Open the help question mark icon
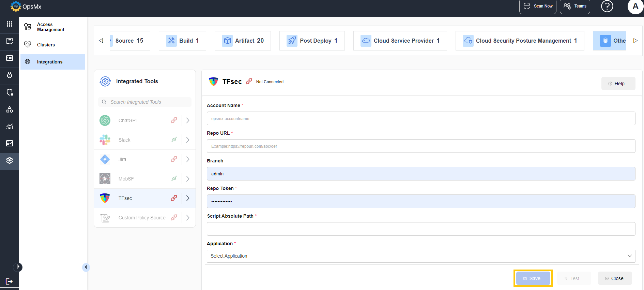 (607, 6)
